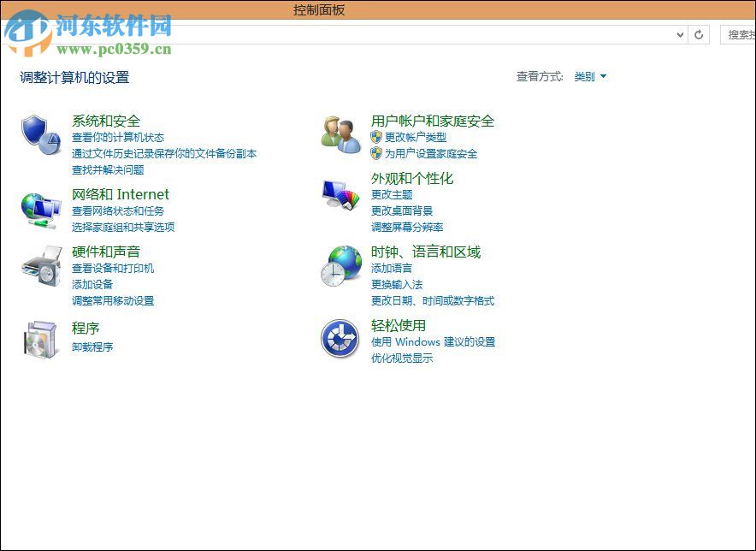Click 查看你的计算机状态

[118, 137]
